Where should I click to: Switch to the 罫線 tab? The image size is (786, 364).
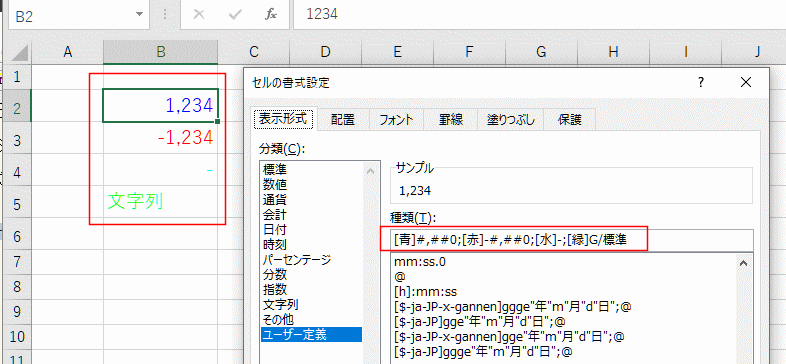[x=451, y=119]
